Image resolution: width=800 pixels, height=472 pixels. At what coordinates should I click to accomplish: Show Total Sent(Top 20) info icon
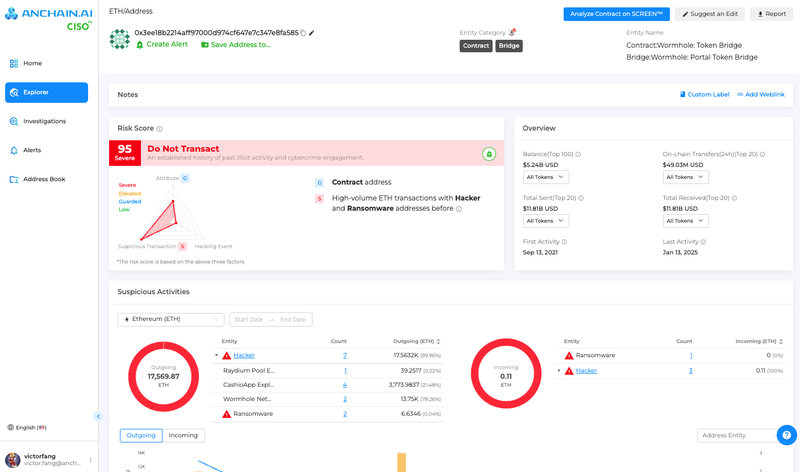tap(581, 198)
